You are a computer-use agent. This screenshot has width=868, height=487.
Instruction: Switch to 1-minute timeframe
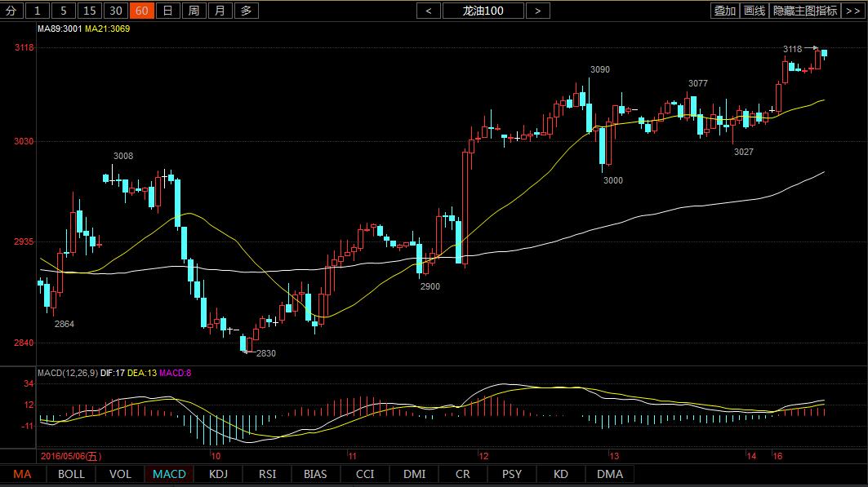37,11
